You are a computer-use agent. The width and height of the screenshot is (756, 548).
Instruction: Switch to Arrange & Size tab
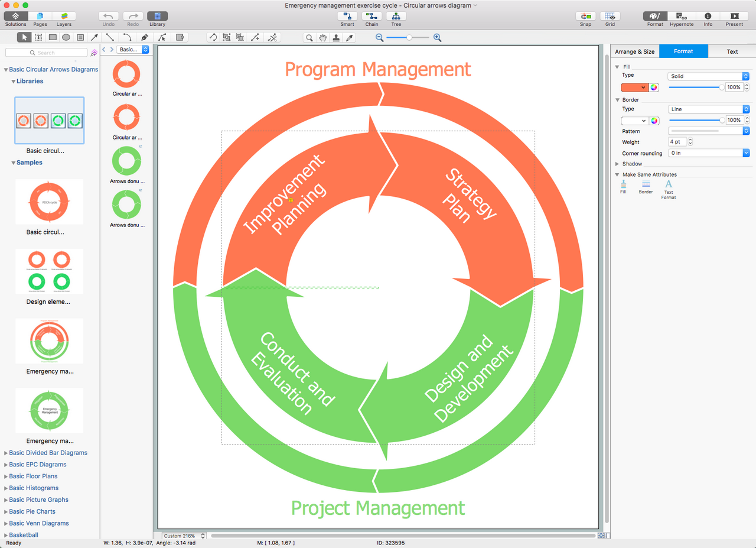pos(635,51)
